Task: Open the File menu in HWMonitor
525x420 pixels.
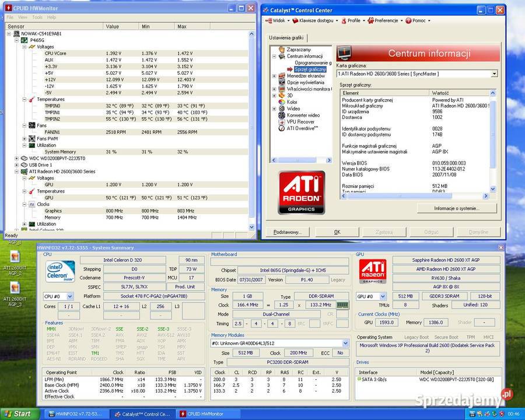Action: click(10, 17)
